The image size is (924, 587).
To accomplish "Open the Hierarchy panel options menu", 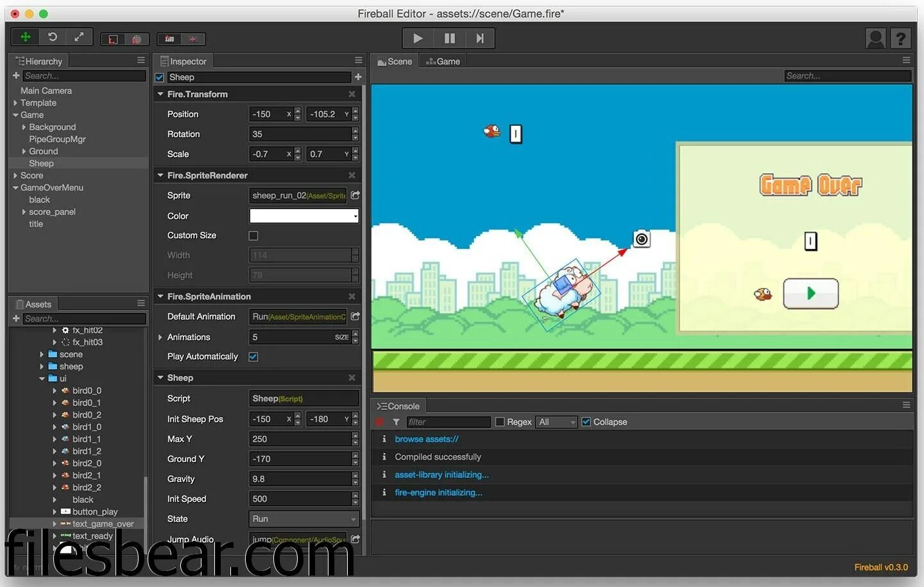I will tap(141, 60).
